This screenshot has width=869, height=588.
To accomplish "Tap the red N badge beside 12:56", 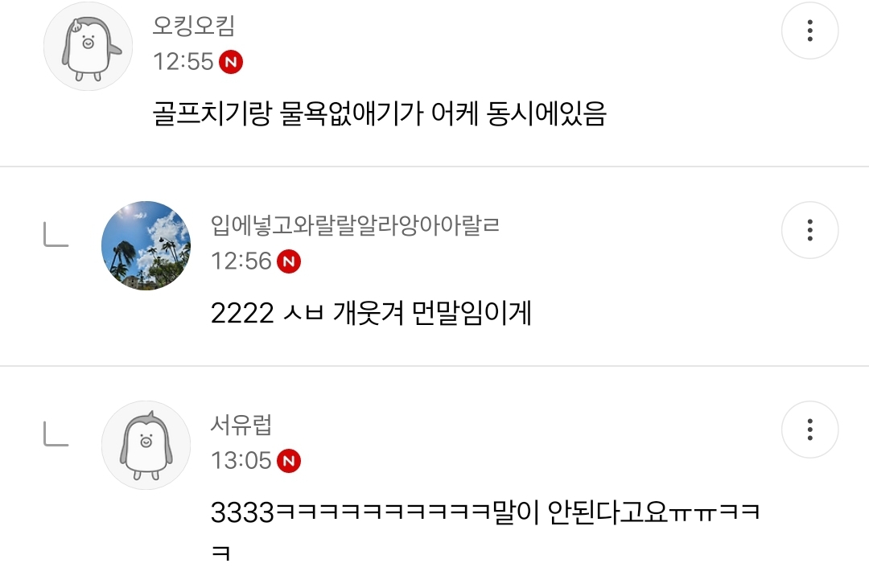I will click(289, 261).
